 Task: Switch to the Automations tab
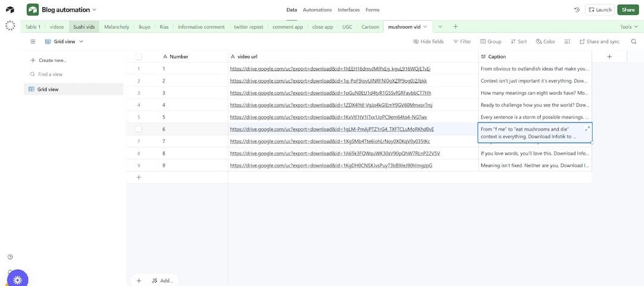coord(317,10)
